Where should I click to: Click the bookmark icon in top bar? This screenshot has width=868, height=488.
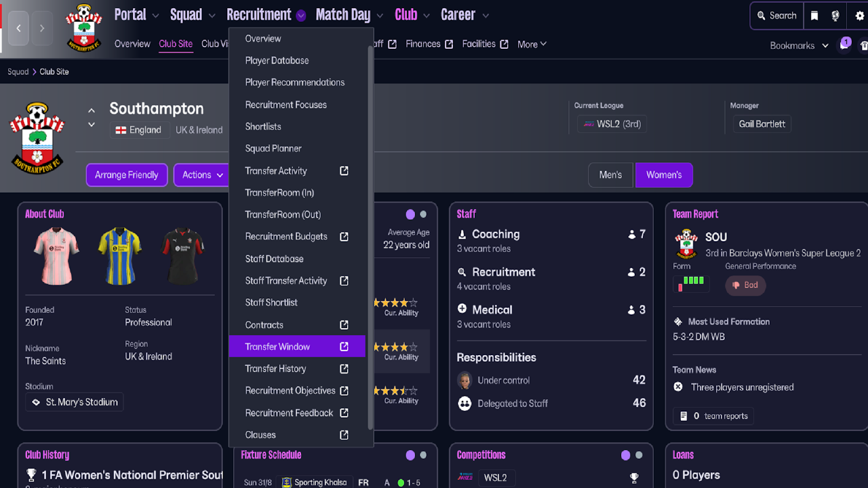coord(814,16)
